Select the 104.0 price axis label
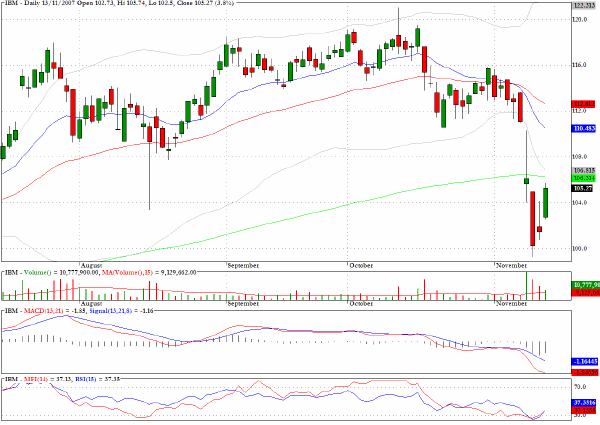Screen dimensions: 600x425 coord(580,203)
